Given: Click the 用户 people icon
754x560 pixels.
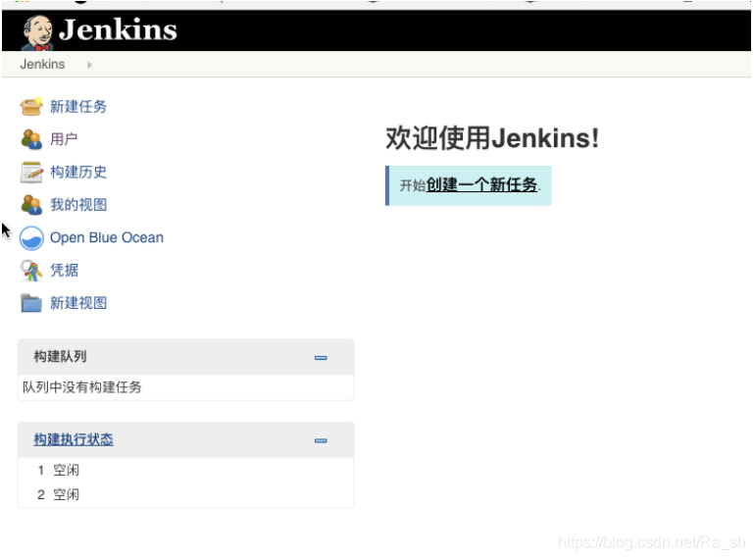Looking at the screenshot, I should tap(31, 139).
